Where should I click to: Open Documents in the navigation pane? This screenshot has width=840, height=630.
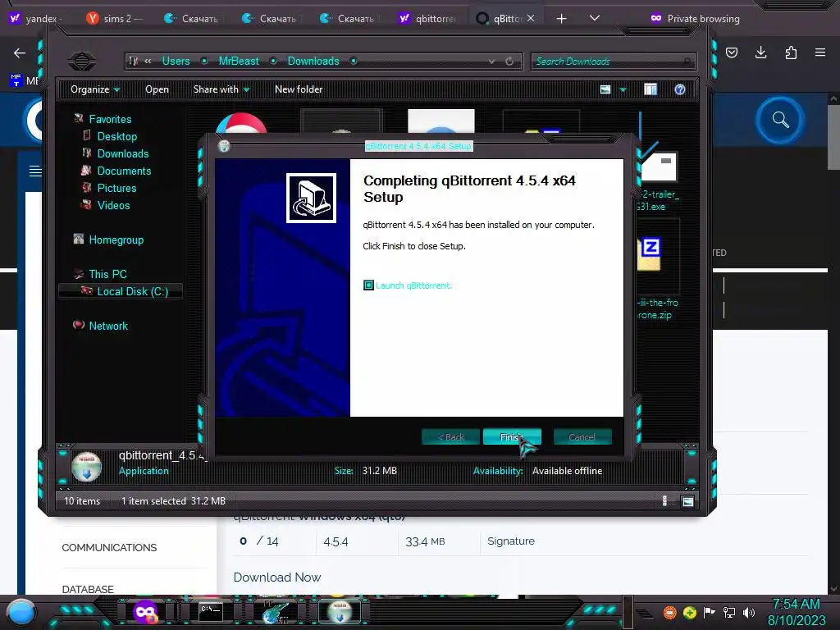click(x=124, y=171)
